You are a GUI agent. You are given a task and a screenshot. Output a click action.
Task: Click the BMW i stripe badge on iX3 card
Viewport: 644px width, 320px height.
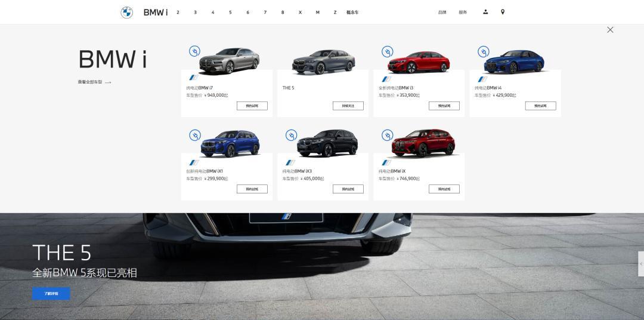tap(290, 162)
